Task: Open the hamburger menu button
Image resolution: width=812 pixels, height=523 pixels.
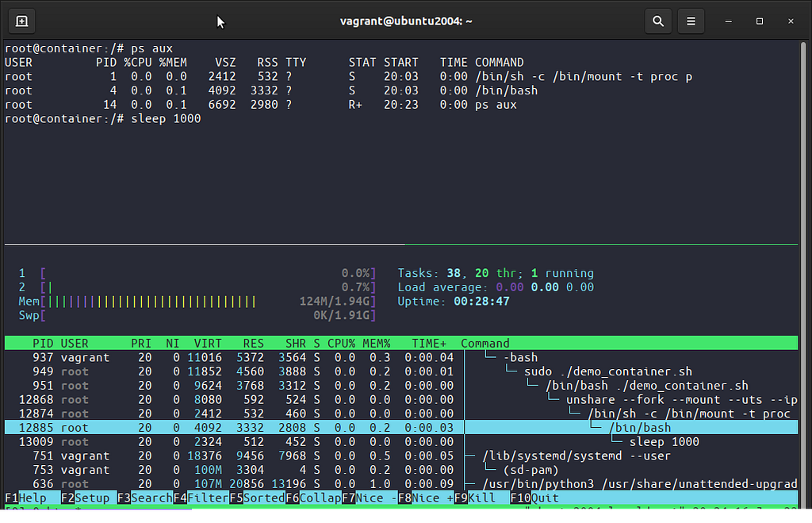Action: pos(691,21)
